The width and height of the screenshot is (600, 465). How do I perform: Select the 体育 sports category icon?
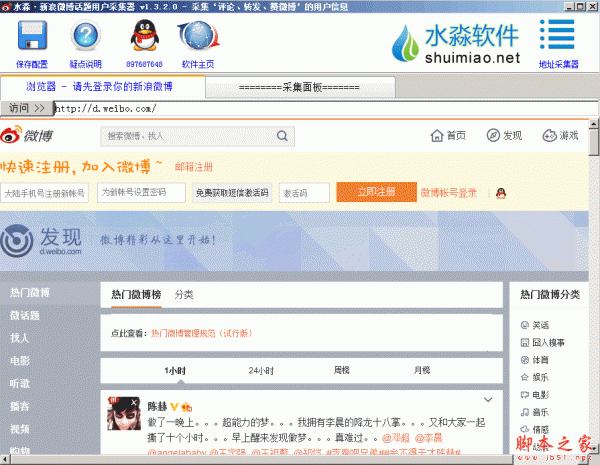524,360
